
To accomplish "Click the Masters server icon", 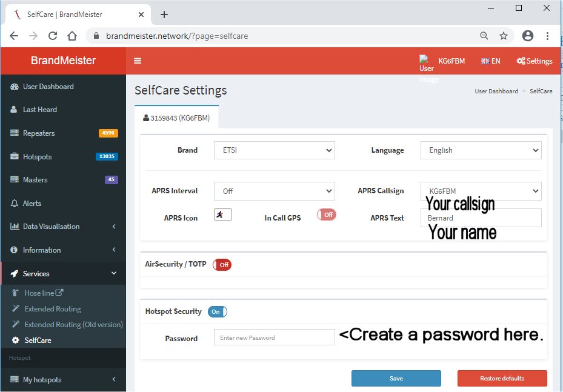I will [x=15, y=179].
